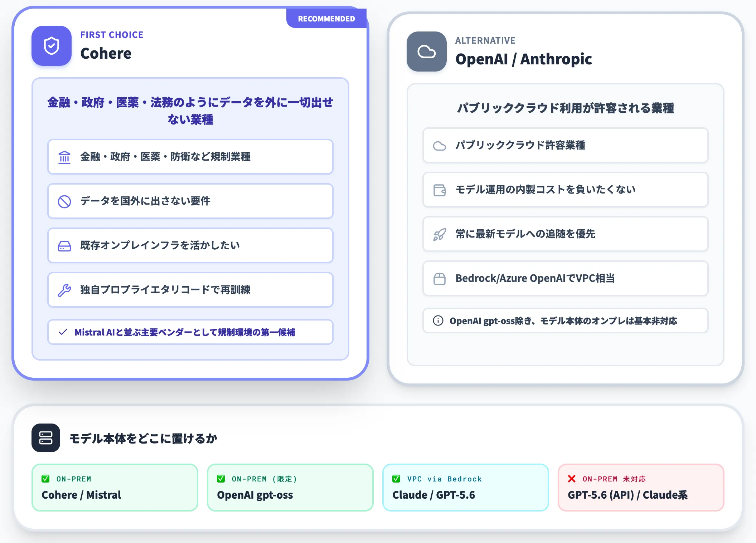756x543 pixels.
Task: Select the データを国外に出さない要件 row
Action: point(190,201)
